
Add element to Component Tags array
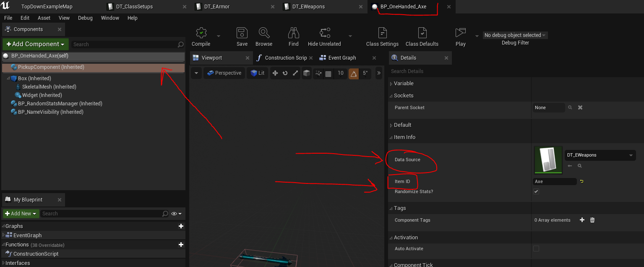pyautogui.click(x=582, y=220)
